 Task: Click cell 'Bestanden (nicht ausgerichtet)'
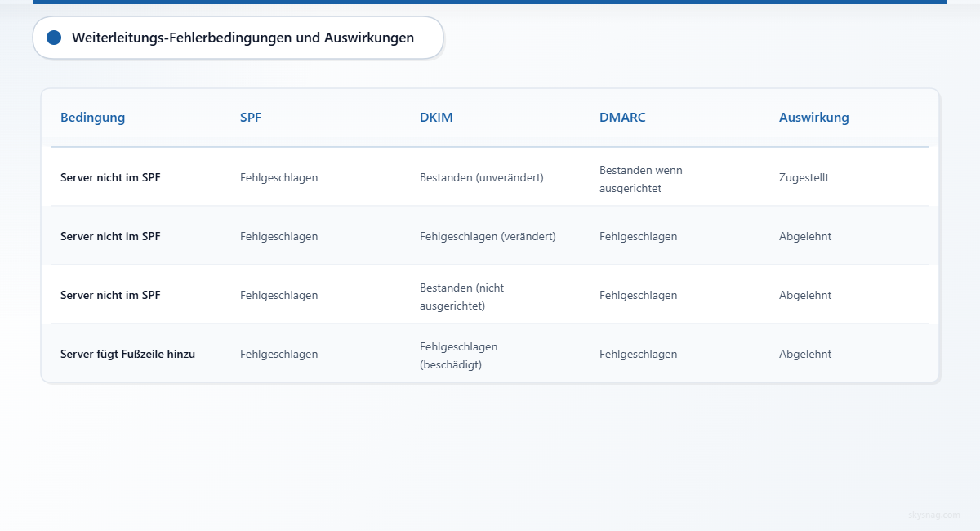(462, 297)
